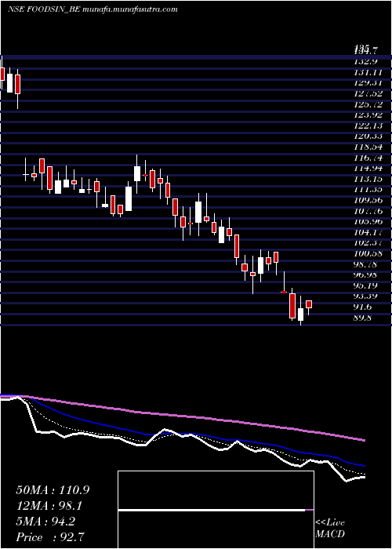The height and width of the screenshot is (549, 392).
Task: Click the 98.78 price axis label
Action: pos(366,264)
